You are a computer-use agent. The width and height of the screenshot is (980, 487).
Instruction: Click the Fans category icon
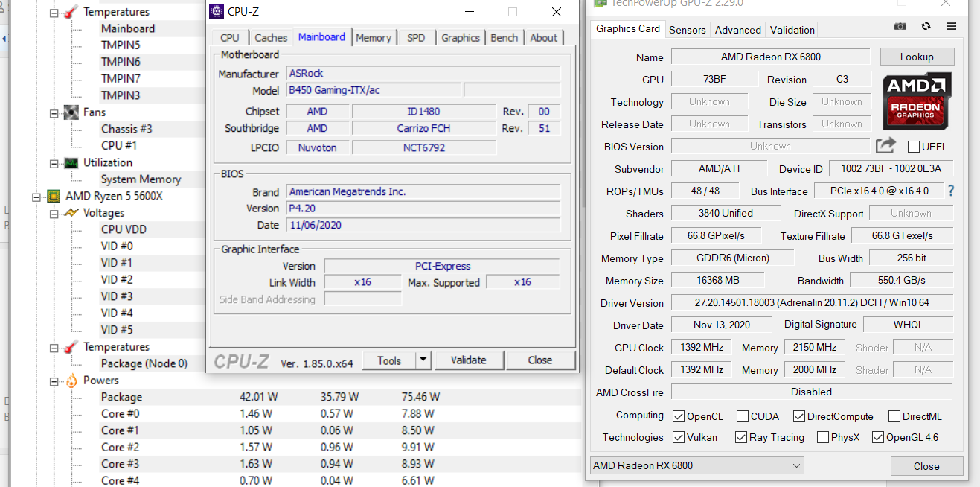(71, 112)
